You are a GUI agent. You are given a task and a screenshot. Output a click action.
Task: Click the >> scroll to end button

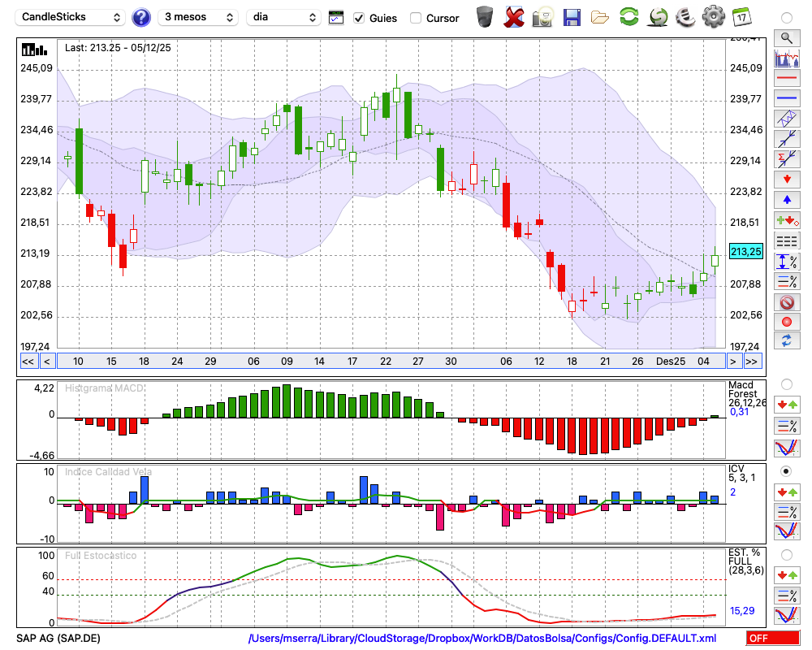click(x=752, y=362)
